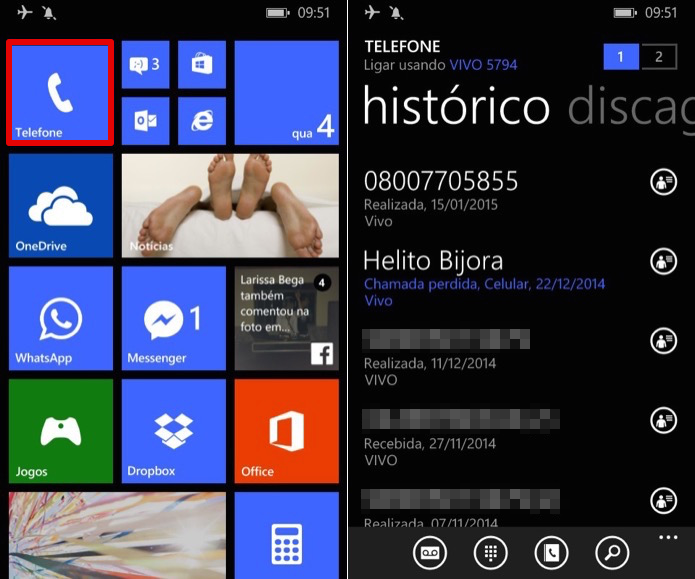Tap the VIVO 5794 line link

483,65
